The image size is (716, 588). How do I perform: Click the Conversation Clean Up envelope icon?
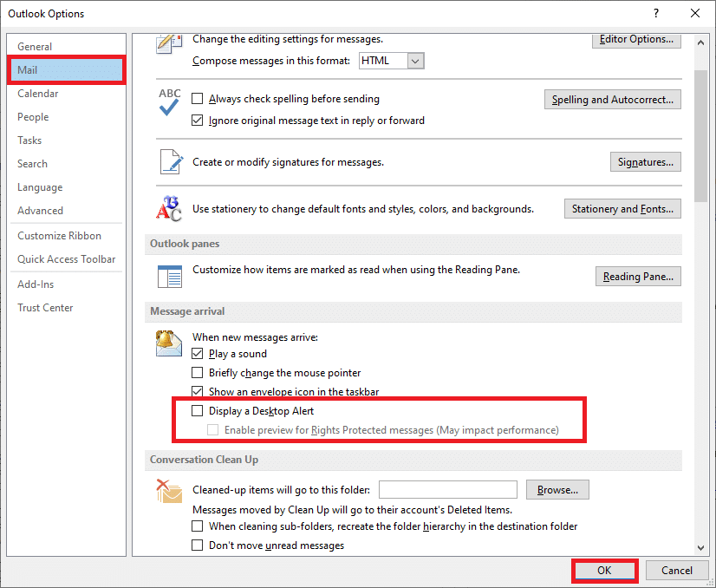(169, 491)
